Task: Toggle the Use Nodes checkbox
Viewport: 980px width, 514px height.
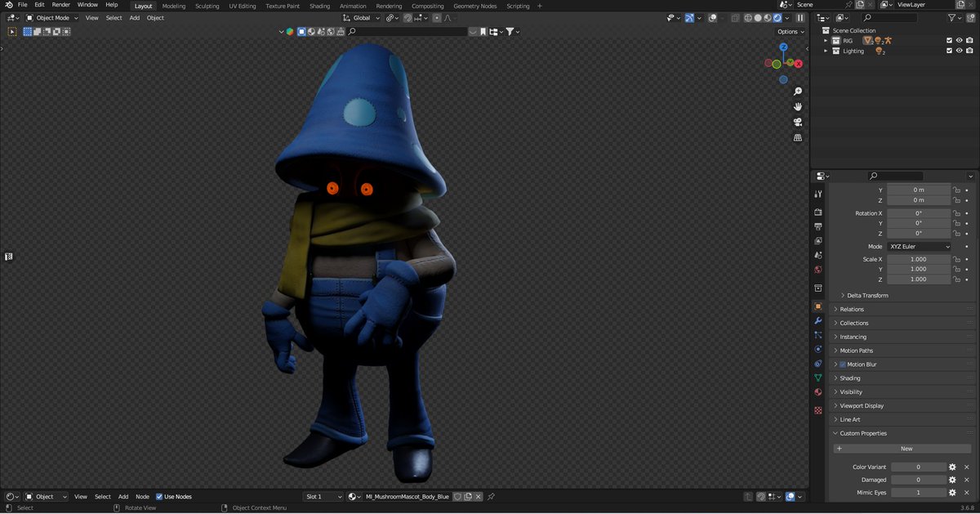Action: [160, 496]
